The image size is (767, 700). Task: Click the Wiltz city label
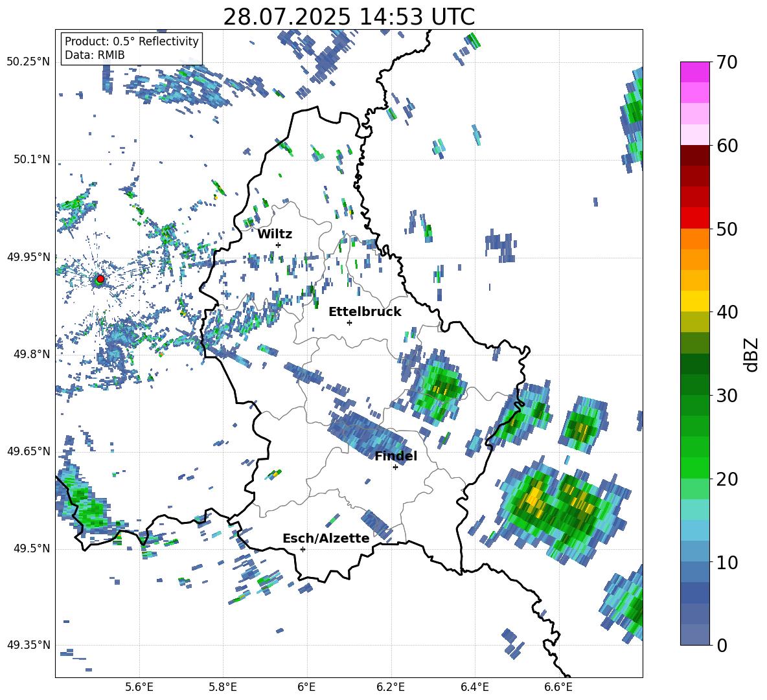tap(275, 234)
